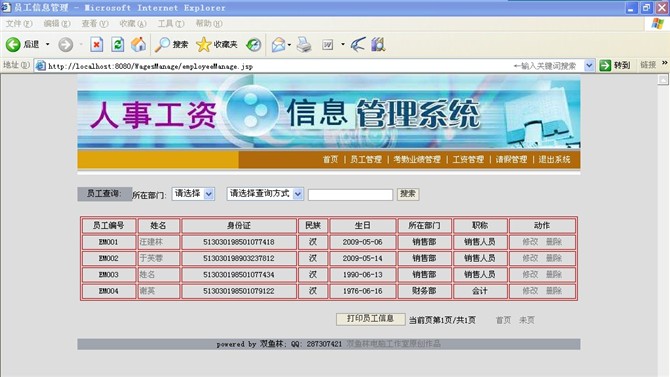Open the 收藏(A) menu

133,24
